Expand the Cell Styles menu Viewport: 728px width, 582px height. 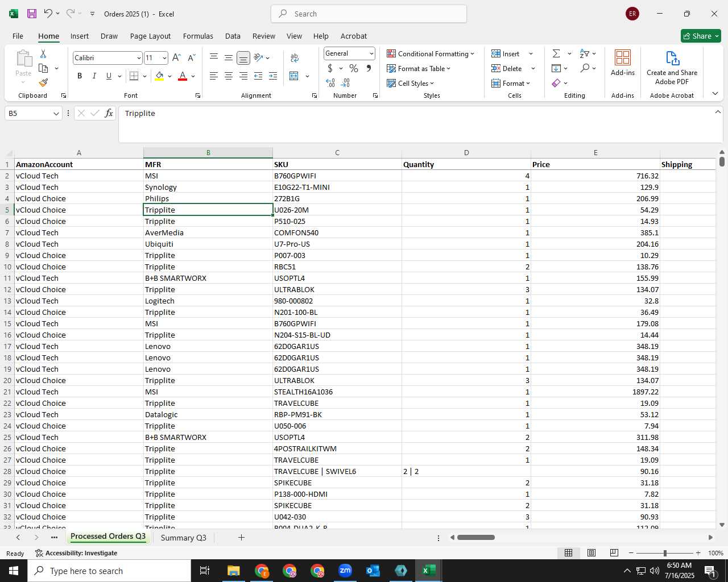[410, 83]
